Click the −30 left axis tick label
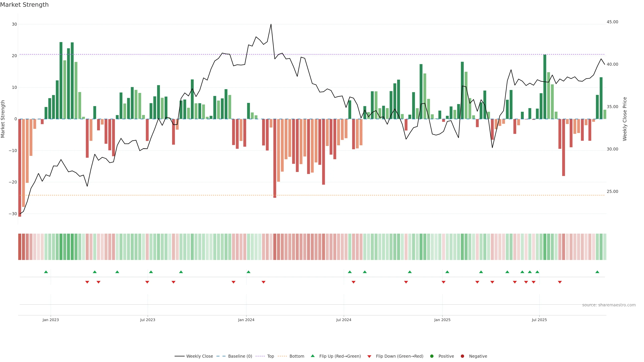Image resolution: width=644 pixels, height=362 pixels. tap(13, 214)
